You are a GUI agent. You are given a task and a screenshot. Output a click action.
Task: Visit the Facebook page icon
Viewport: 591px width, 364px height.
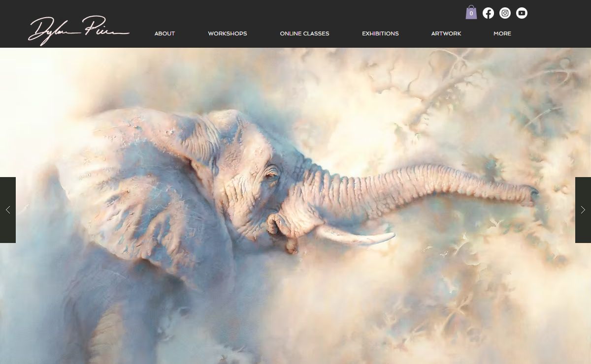point(488,13)
